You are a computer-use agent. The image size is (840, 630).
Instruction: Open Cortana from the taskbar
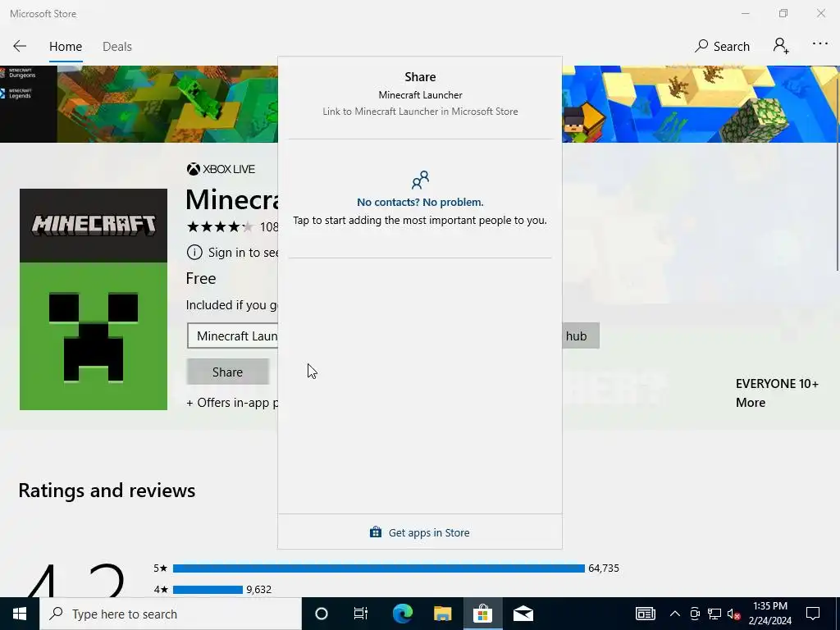tap(322, 614)
